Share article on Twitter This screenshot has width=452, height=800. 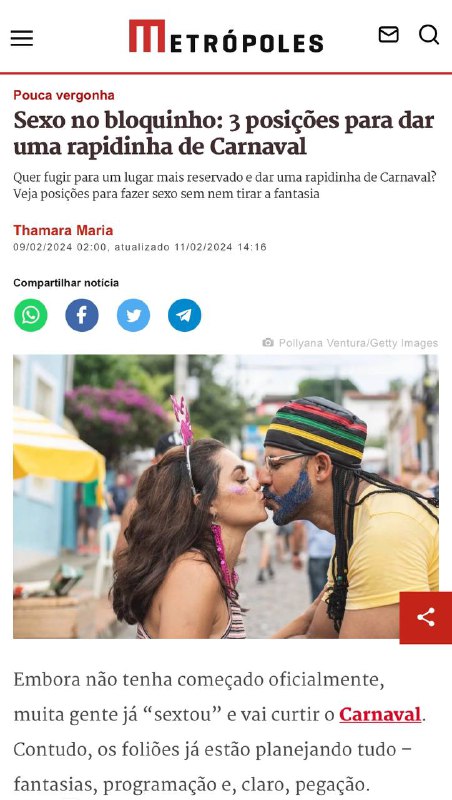coord(133,315)
